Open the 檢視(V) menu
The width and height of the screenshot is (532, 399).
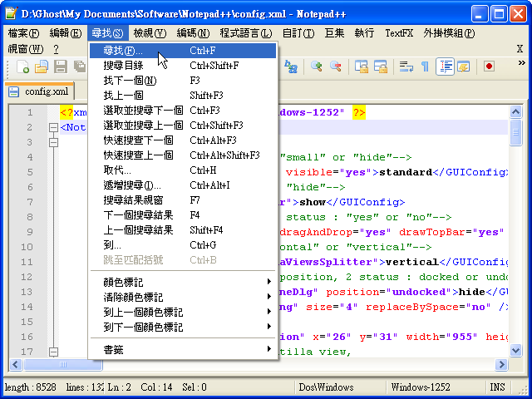pyautogui.click(x=150, y=33)
